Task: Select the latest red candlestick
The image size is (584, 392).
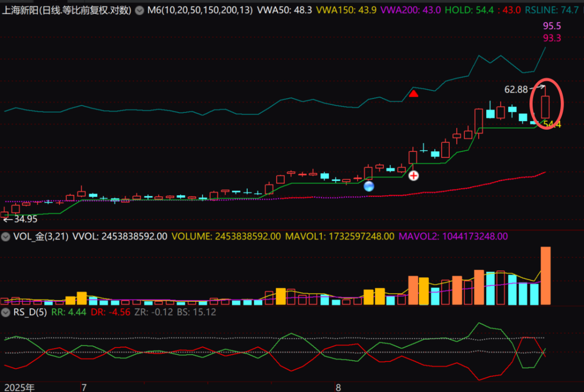Action: coord(545,102)
